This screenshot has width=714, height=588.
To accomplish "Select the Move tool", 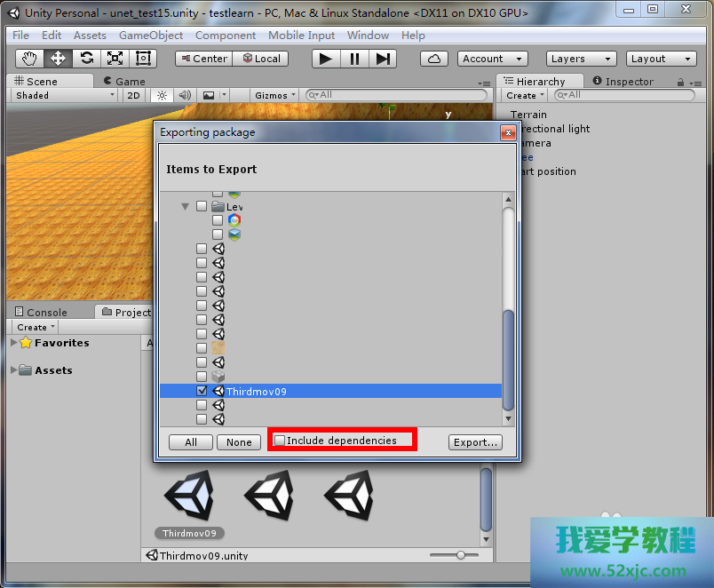I will 59,59.
